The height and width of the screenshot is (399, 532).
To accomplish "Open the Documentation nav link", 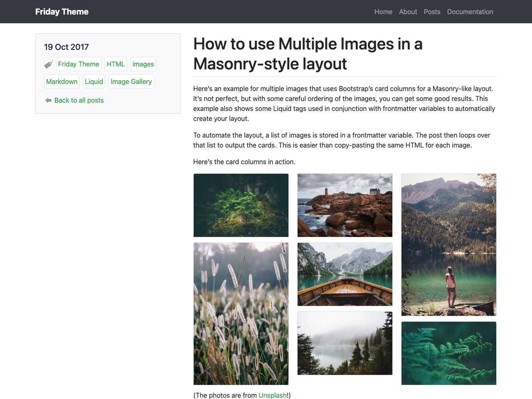I will pyautogui.click(x=470, y=12).
